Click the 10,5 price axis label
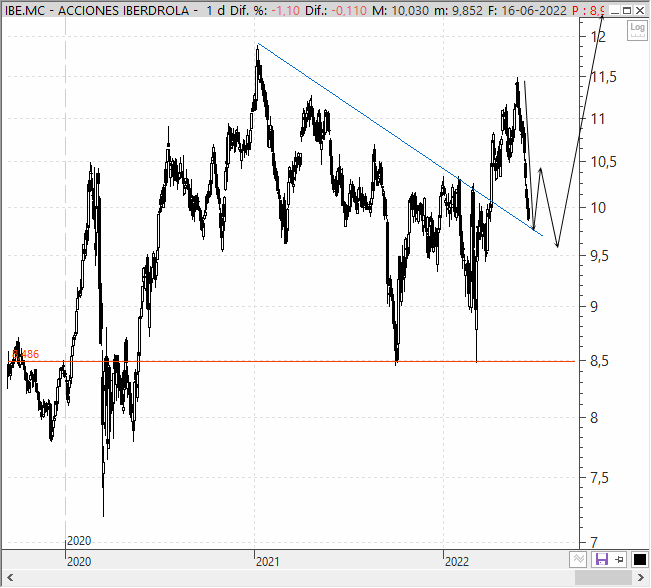 tap(604, 162)
